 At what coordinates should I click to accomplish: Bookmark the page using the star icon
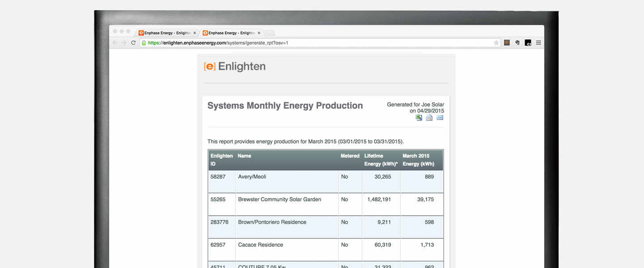click(x=496, y=42)
